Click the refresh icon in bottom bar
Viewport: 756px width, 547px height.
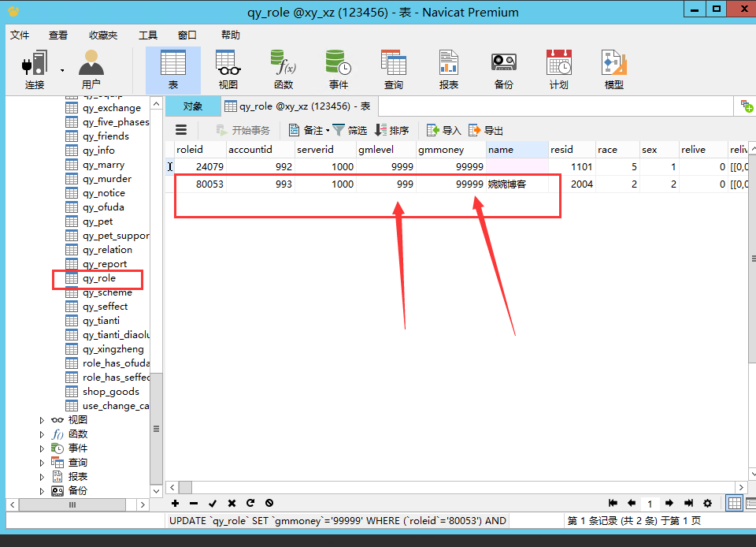point(250,503)
